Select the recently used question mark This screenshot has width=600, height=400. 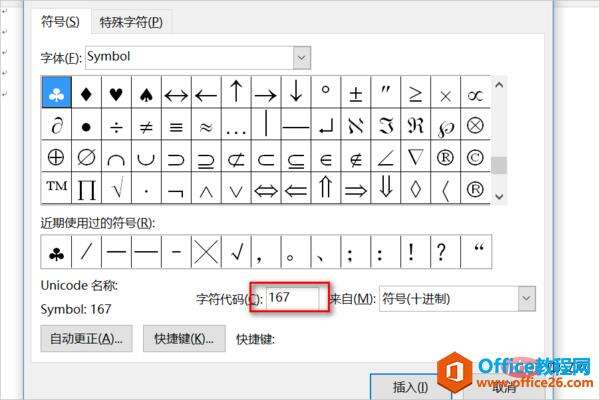click(445, 252)
